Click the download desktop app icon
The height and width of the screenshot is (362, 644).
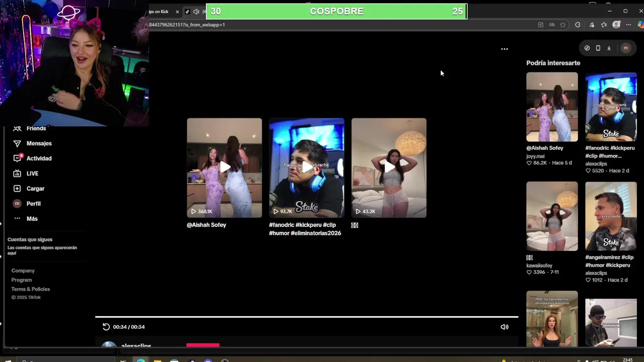(609, 48)
